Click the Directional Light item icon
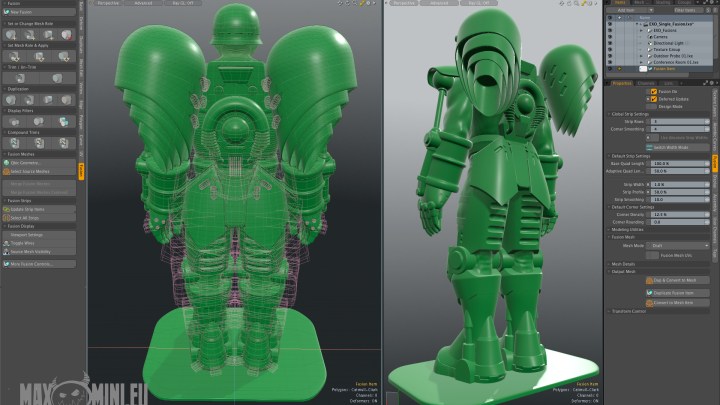The image size is (720, 405). click(650, 43)
